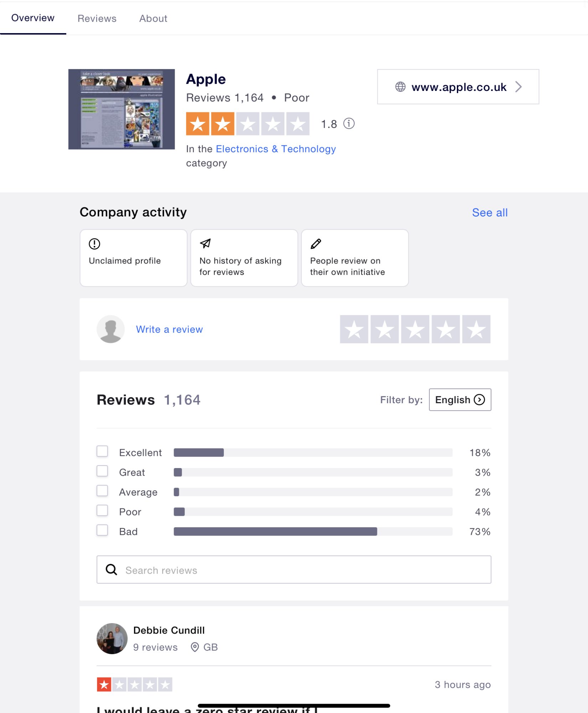
Task: Click the Unclaimed profile exclamation icon
Action: (x=94, y=244)
